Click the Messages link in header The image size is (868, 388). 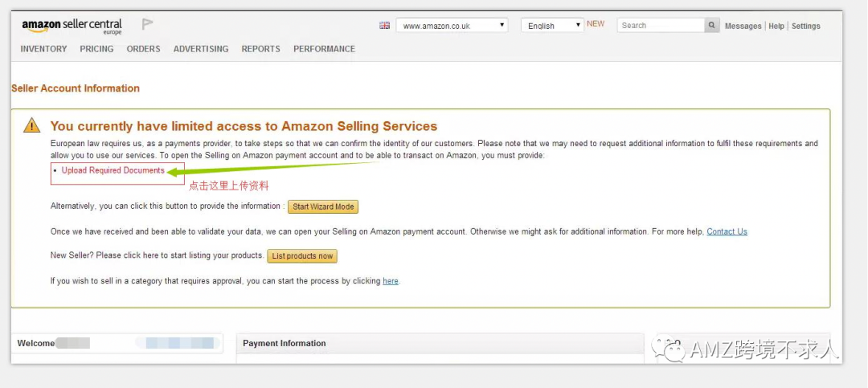(x=743, y=26)
